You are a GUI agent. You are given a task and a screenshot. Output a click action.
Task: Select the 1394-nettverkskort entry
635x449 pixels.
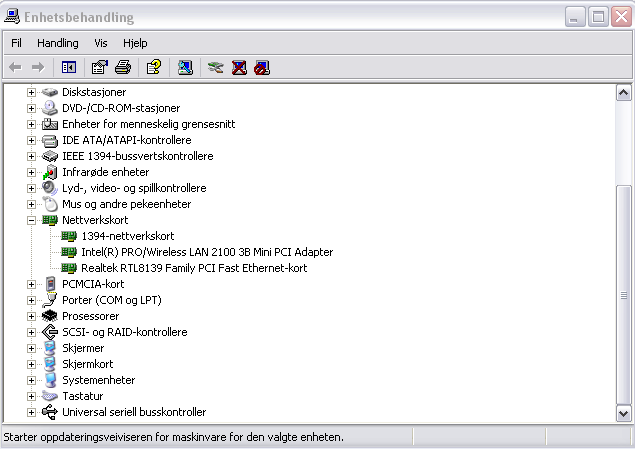pos(128,236)
